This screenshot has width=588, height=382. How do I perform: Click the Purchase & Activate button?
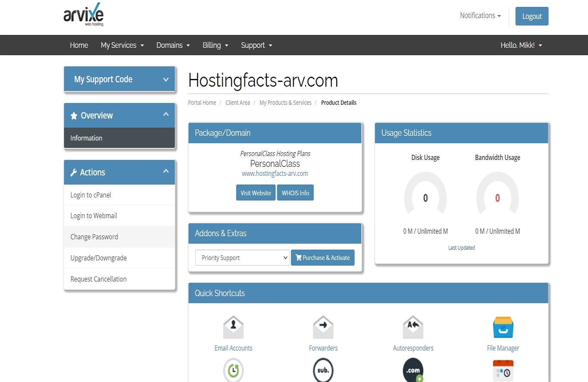pyautogui.click(x=322, y=258)
